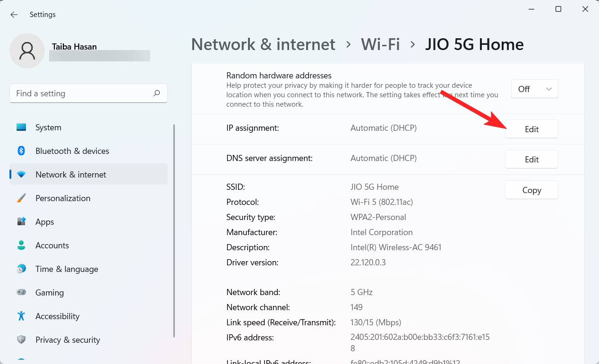Click the Gaming controller icon

(x=21, y=293)
